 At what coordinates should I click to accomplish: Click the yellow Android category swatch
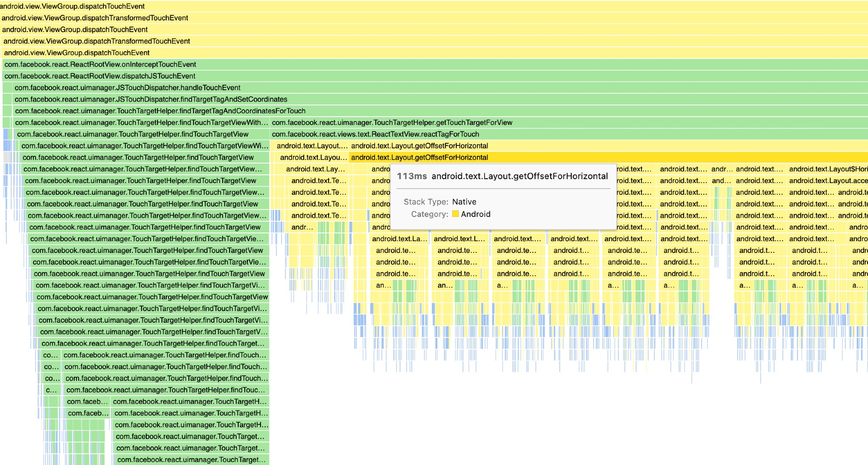coord(455,214)
